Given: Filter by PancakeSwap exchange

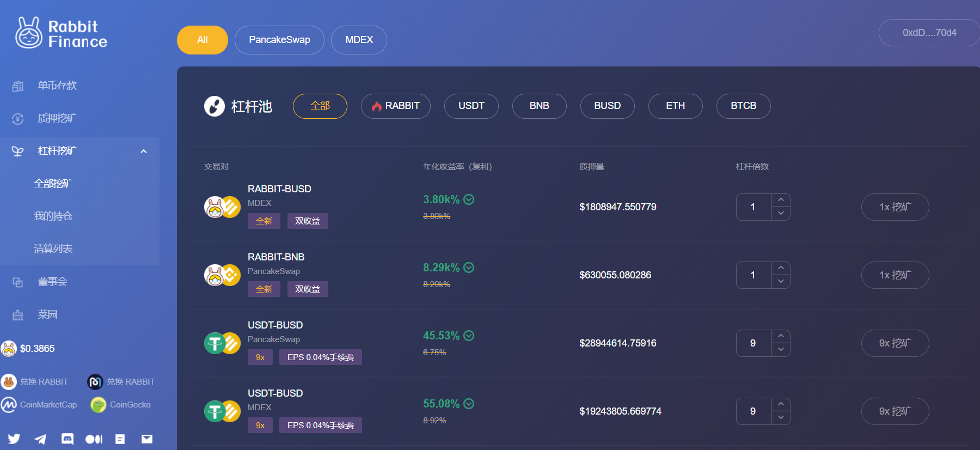Looking at the screenshot, I should pos(279,40).
